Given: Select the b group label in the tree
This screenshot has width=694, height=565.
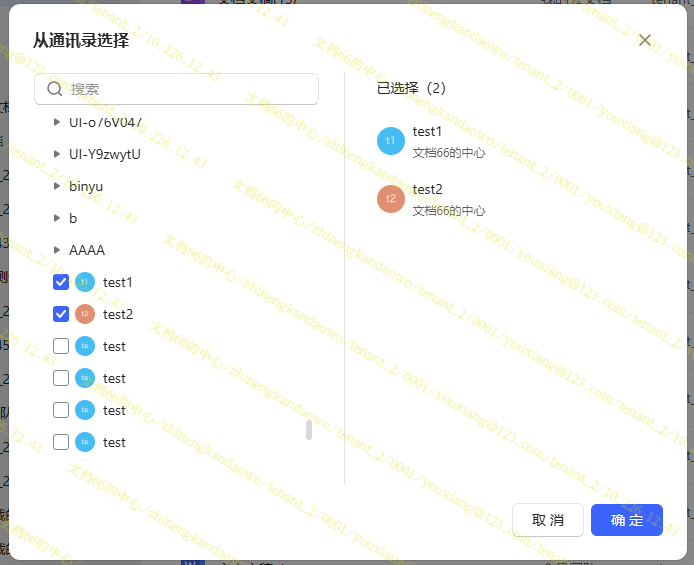Looking at the screenshot, I should click(x=73, y=218).
